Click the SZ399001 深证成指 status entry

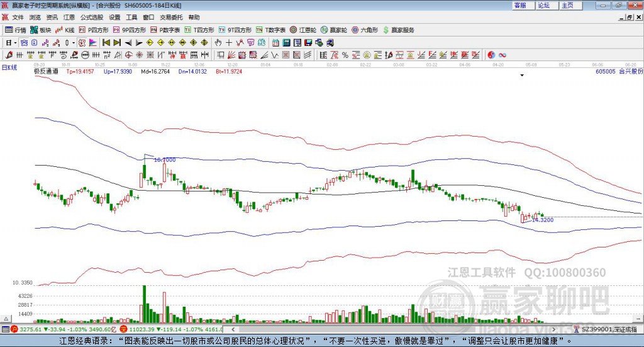606,329
